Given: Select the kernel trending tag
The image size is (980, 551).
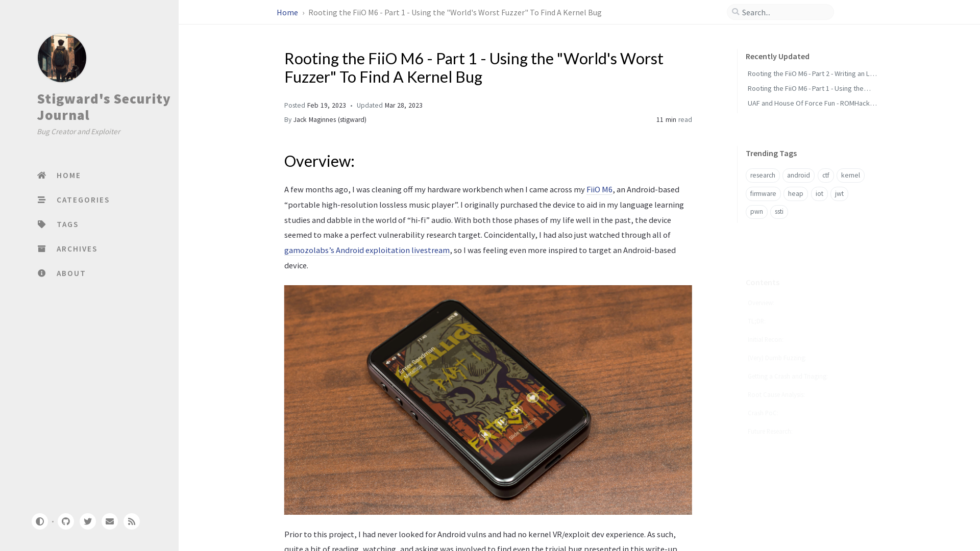Looking at the screenshot, I should (851, 175).
